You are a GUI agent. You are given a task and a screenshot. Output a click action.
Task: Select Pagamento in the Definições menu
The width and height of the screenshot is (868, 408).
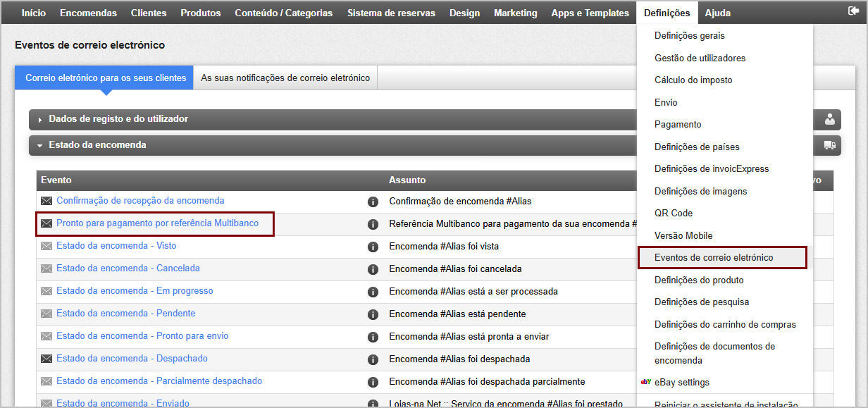coord(678,125)
